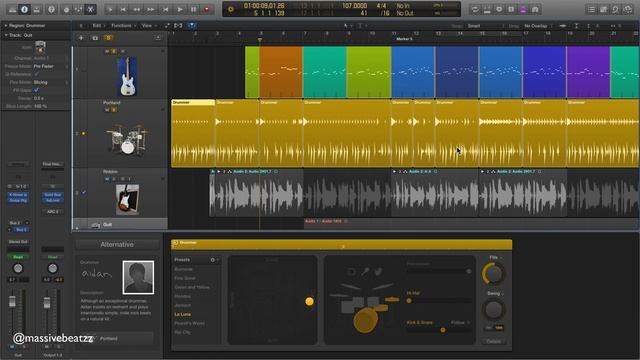Select the Portland drum kit track icon
This screenshot has width=640, height=360.
coord(127,140)
